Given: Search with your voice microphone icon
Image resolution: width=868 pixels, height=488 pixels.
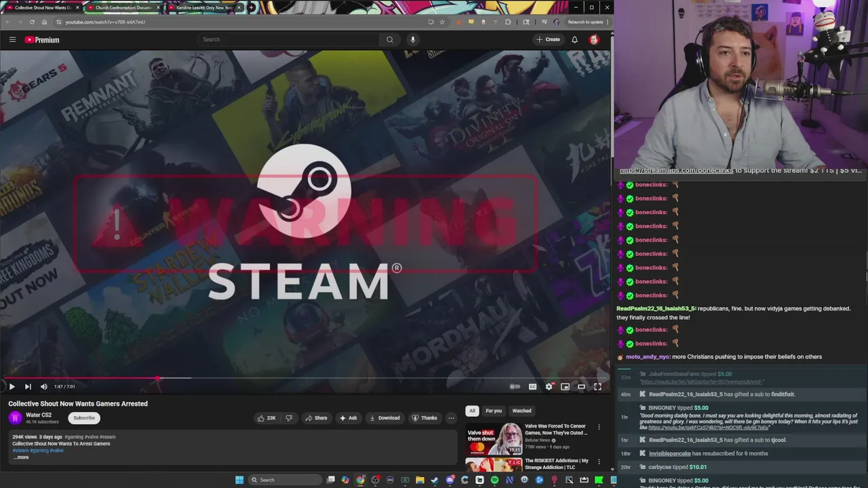Looking at the screenshot, I should 412,39.
